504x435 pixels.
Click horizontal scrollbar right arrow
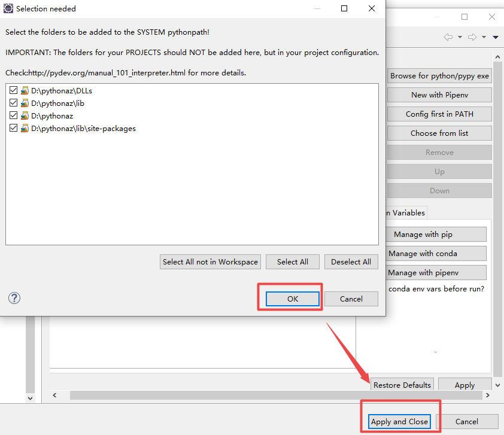click(x=488, y=395)
